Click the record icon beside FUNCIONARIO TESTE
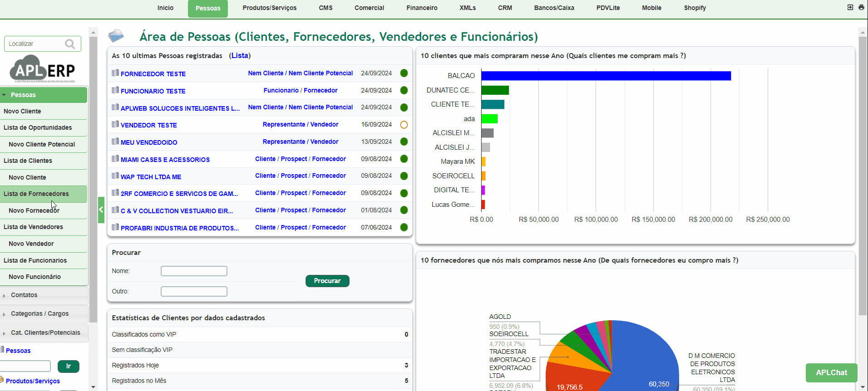 click(x=115, y=90)
